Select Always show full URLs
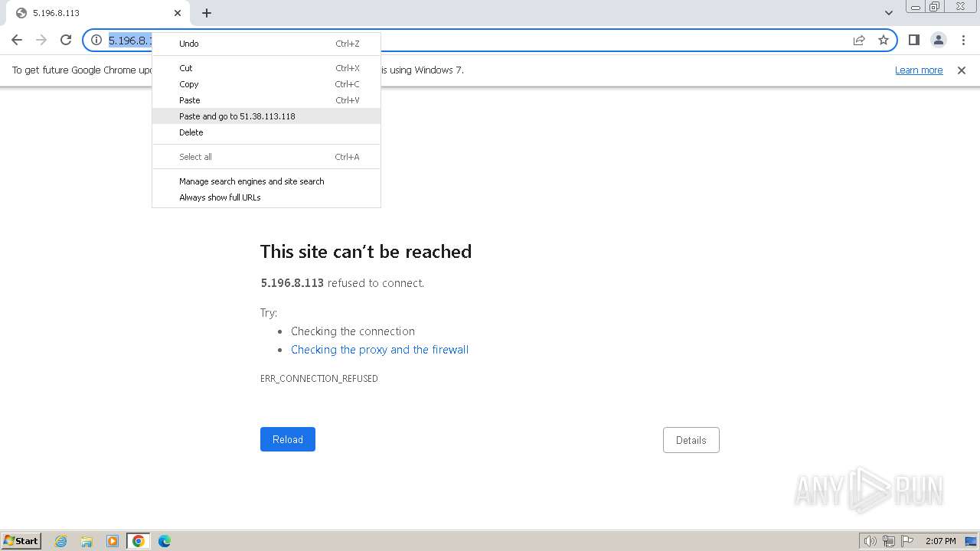980x551 pixels. coord(266,197)
